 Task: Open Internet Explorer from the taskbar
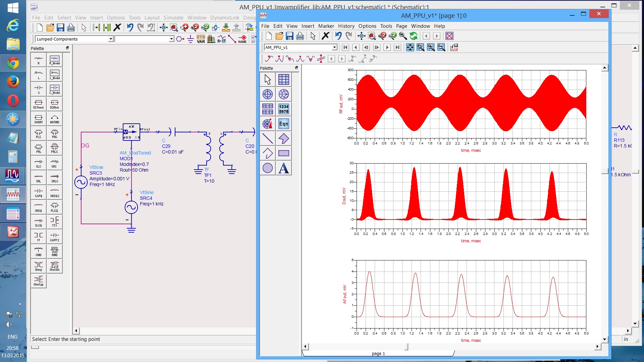tap(13, 25)
